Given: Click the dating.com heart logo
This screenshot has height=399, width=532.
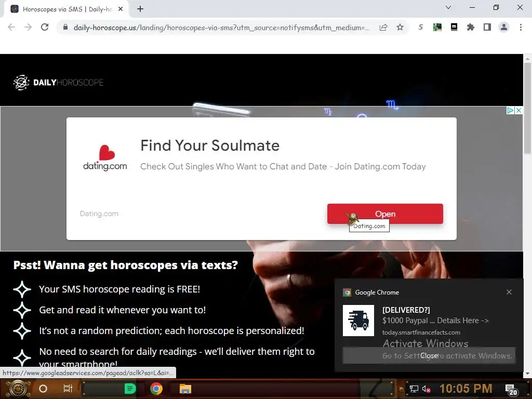Looking at the screenshot, I should [105, 158].
